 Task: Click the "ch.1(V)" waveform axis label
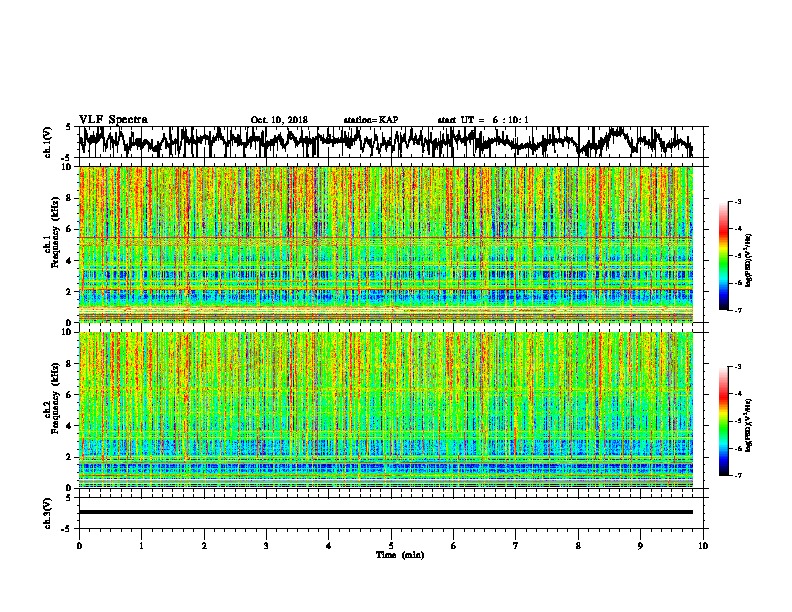[x=47, y=142]
